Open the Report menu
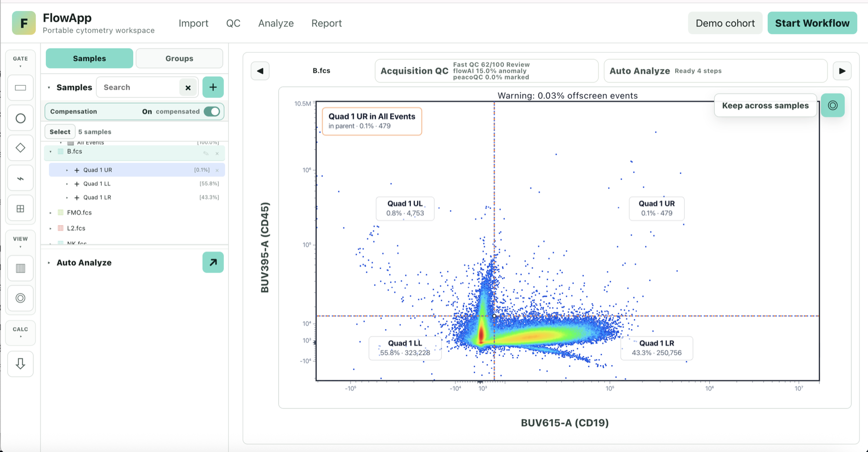This screenshot has width=868, height=452. pyautogui.click(x=326, y=23)
